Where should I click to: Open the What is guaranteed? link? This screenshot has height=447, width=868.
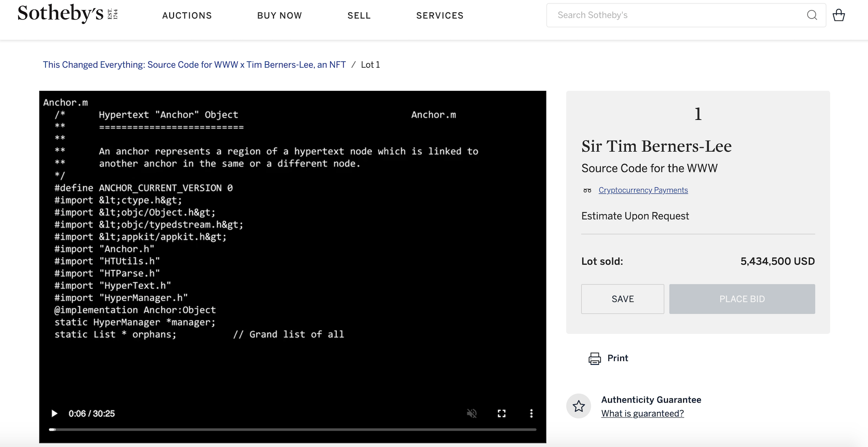click(643, 414)
